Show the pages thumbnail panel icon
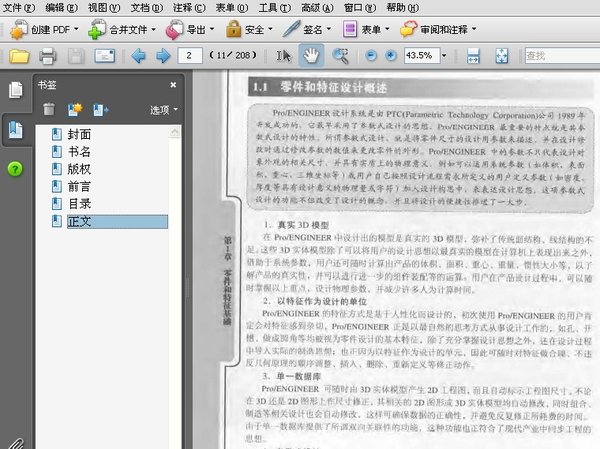Image resolution: width=600 pixels, height=449 pixels. [x=15, y=90]
